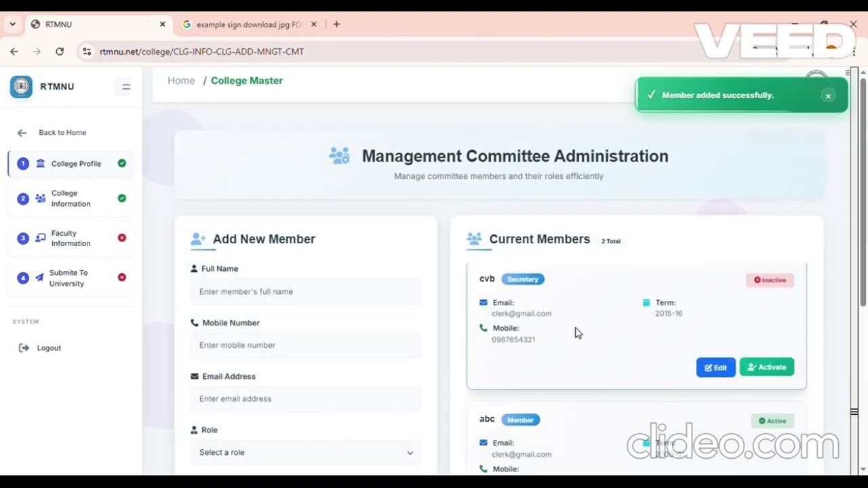
Task: Click Logout in sidebar
Action: pyautogui.click(x=49, y=348)
